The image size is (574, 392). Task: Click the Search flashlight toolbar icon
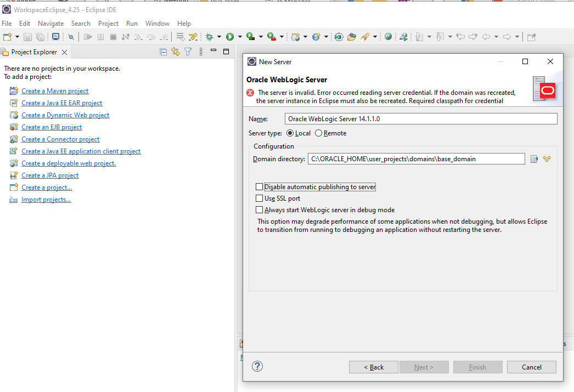tap(364, 37)
